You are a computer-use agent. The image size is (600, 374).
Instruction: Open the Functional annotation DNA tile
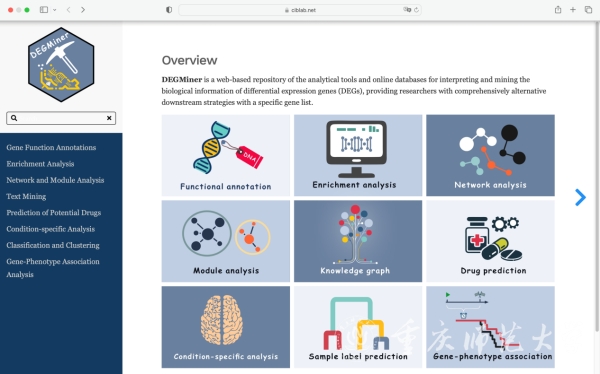pos(225,155)
